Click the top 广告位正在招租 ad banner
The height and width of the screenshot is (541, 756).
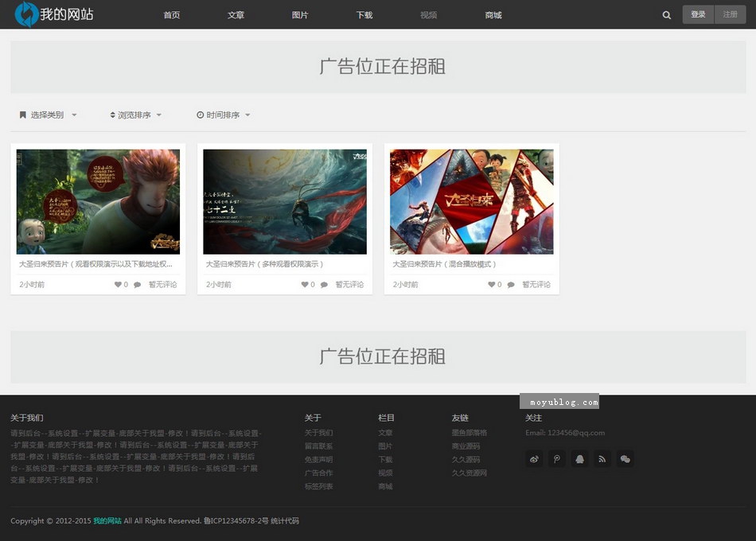[379, 67]
